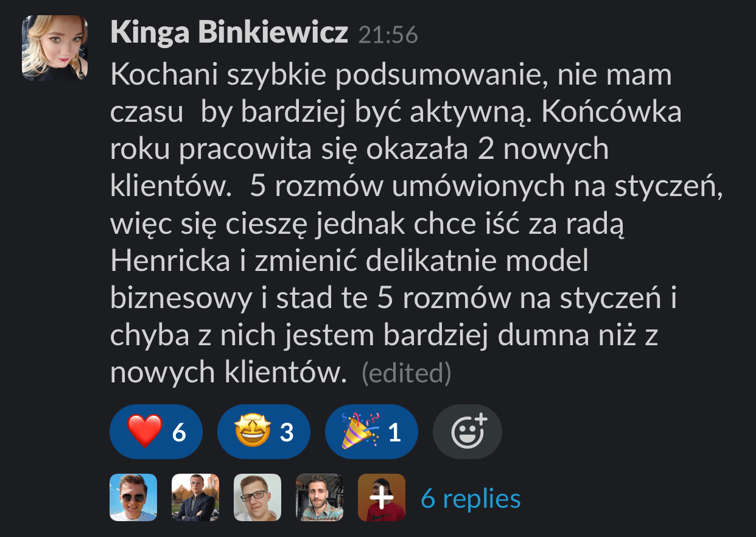The image size is (756, 537).
Task: Click the party popper emoji icon
Action: click(x=360, y=431)
